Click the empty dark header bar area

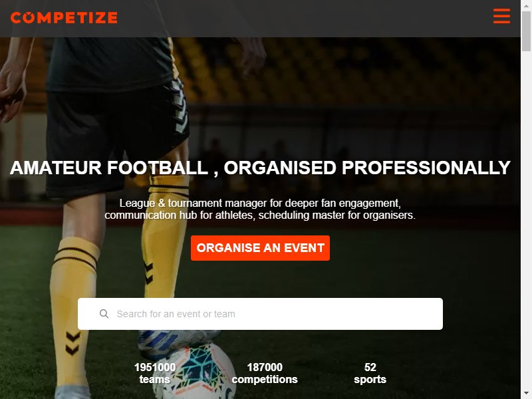[x=305, y=19]
